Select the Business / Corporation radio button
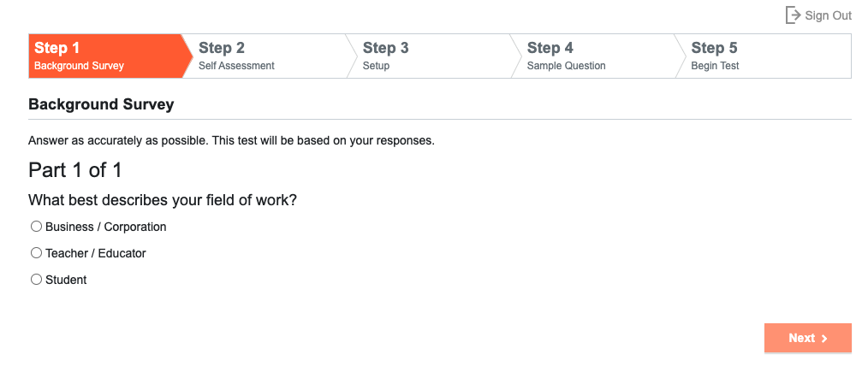Screen dimensions: 868x378 pyautogui.click(x=37, y=227)
